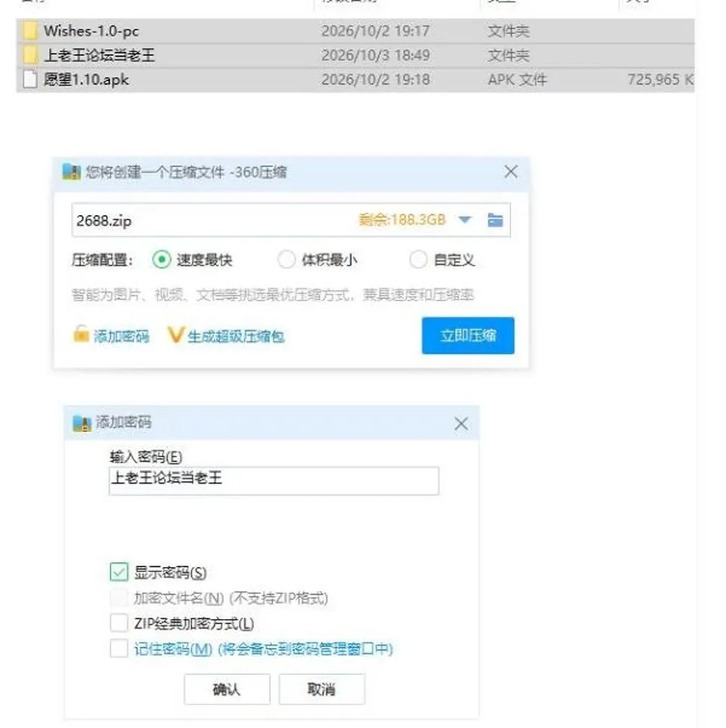The height and width of the screenshot is (728, 726).
Task: Click the 725,965 size value
Action: coord(660,80)
